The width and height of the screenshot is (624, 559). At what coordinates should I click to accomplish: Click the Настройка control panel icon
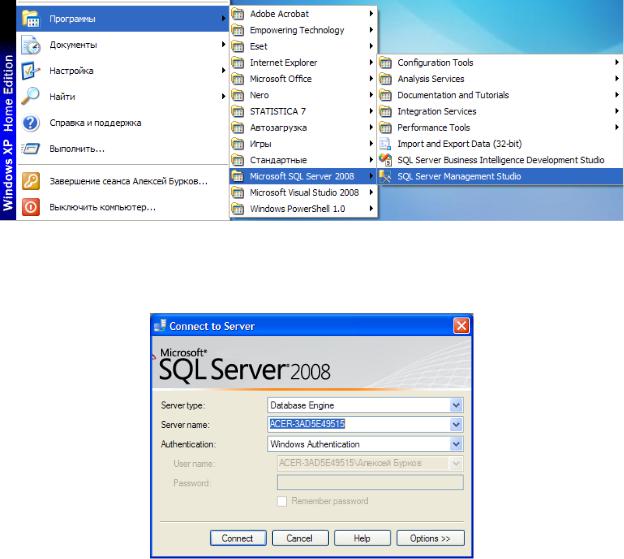(x=31, y=71)
